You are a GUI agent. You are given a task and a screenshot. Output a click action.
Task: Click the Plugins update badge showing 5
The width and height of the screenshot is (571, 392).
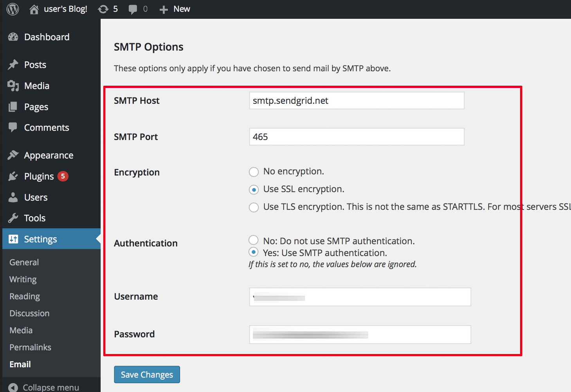coord(63,176)
